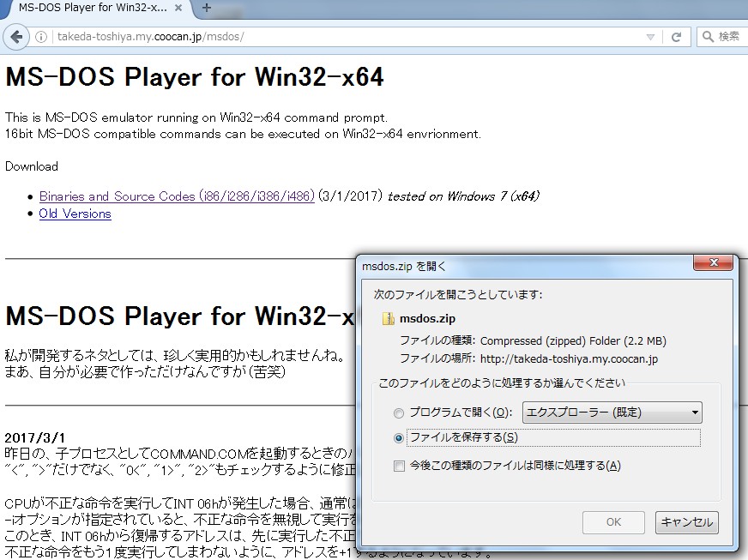Select プログラムで開く radio option
Viewport: 748px width, 560px height.
tap(399, 413)
